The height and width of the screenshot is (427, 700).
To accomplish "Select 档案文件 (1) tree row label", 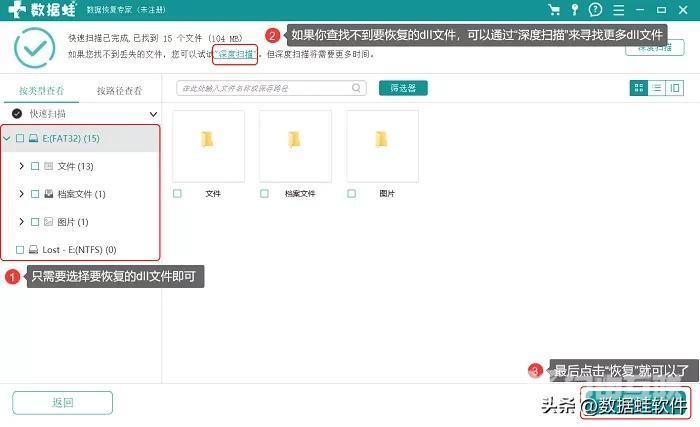I will point(81,194).
